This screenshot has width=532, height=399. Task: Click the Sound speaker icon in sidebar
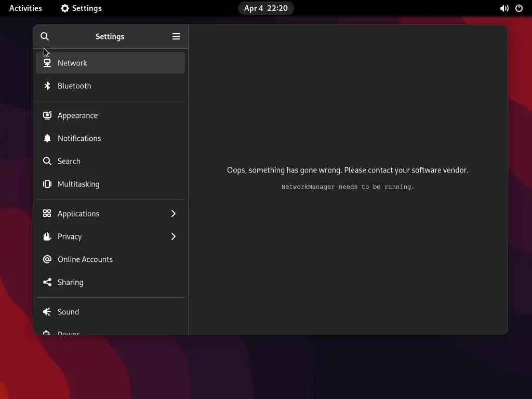pos(47,312)
